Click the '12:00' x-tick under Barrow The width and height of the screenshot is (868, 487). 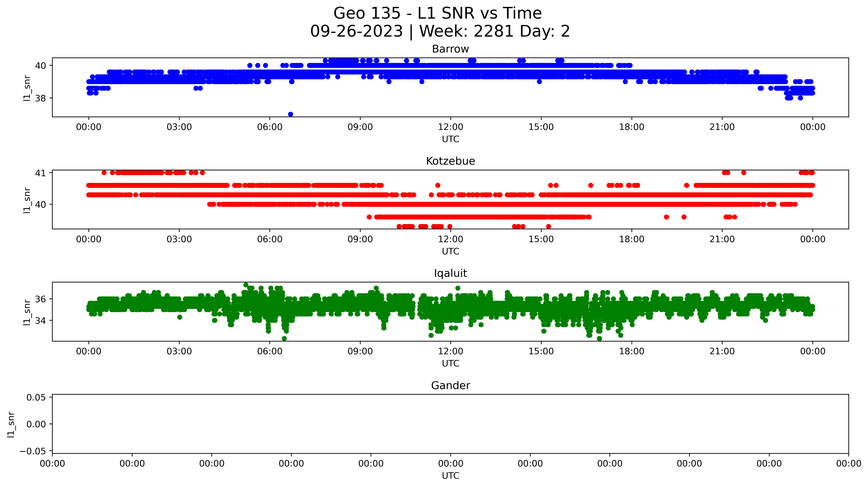451,127
